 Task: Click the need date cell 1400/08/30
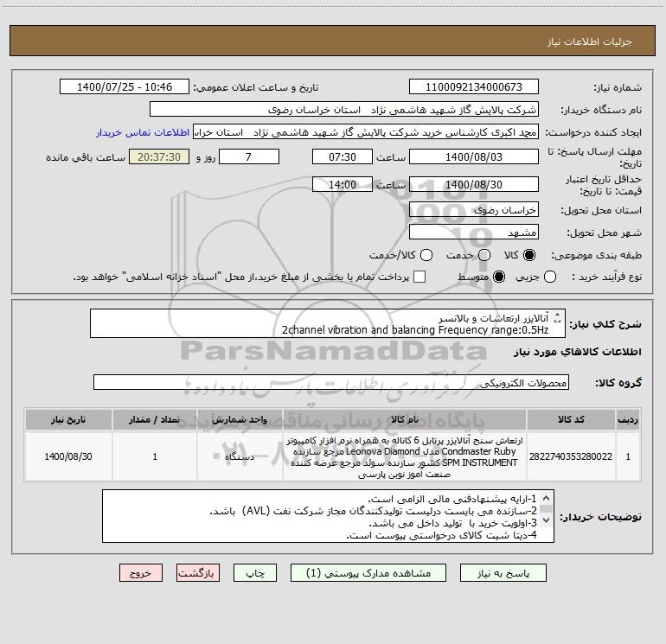click(68, 456)
